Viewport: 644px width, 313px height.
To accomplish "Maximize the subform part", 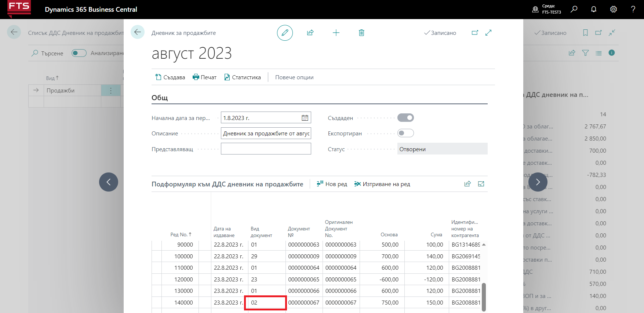I will pos(481,184).
